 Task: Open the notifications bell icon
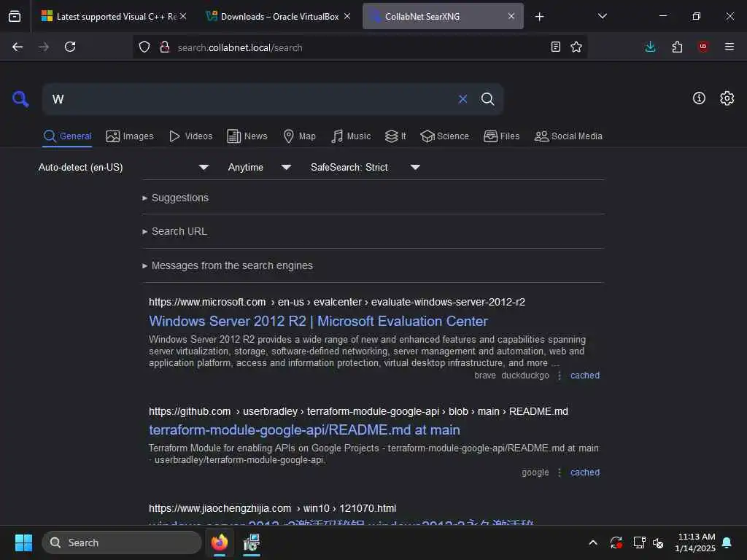point(727,542)
